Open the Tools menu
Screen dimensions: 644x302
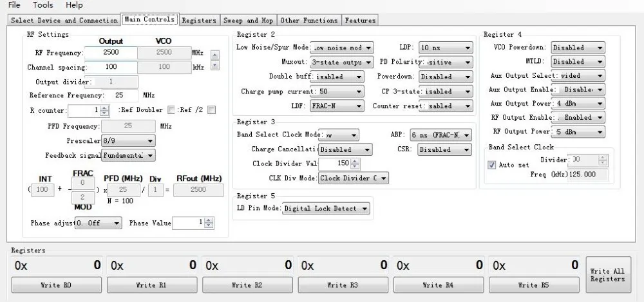[x=43, y=5]
